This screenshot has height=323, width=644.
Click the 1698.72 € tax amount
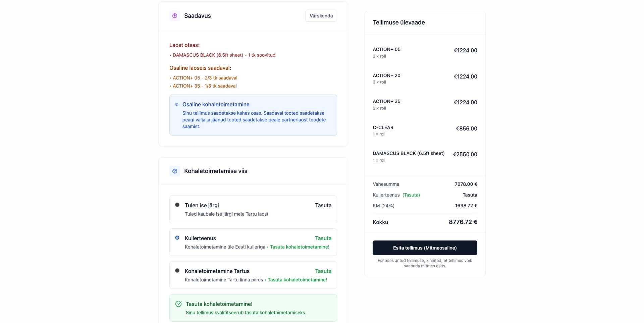point(466,206)
